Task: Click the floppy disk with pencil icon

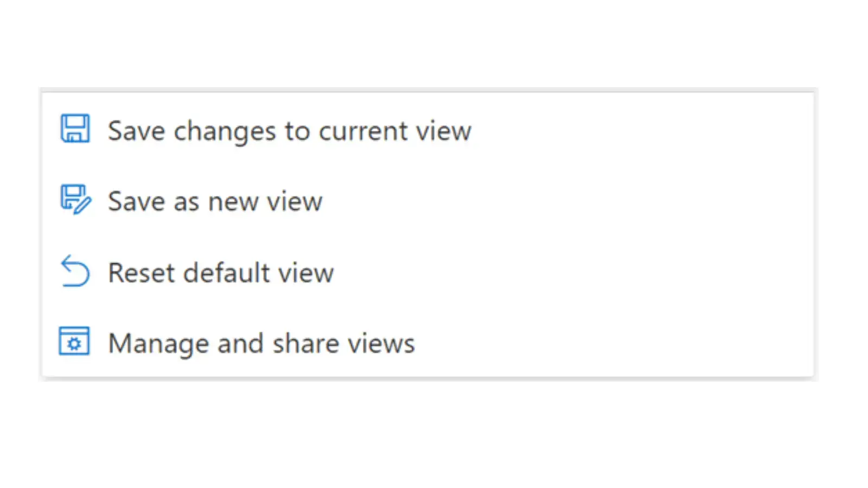Action: click(75, 200)
